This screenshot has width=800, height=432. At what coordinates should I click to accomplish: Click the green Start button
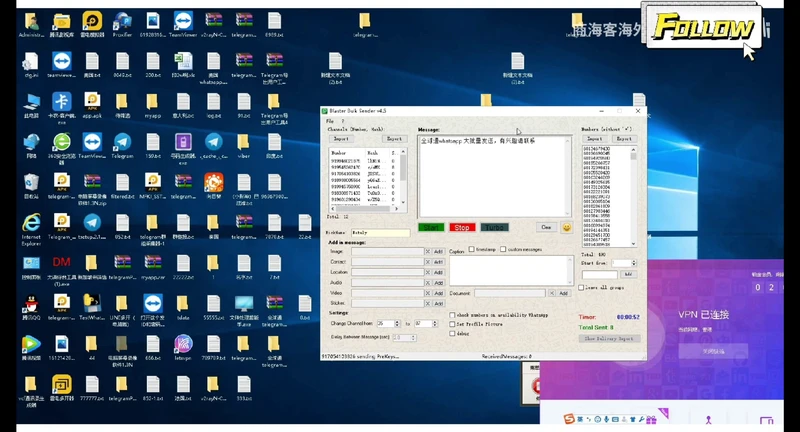[x=431, y=227]
